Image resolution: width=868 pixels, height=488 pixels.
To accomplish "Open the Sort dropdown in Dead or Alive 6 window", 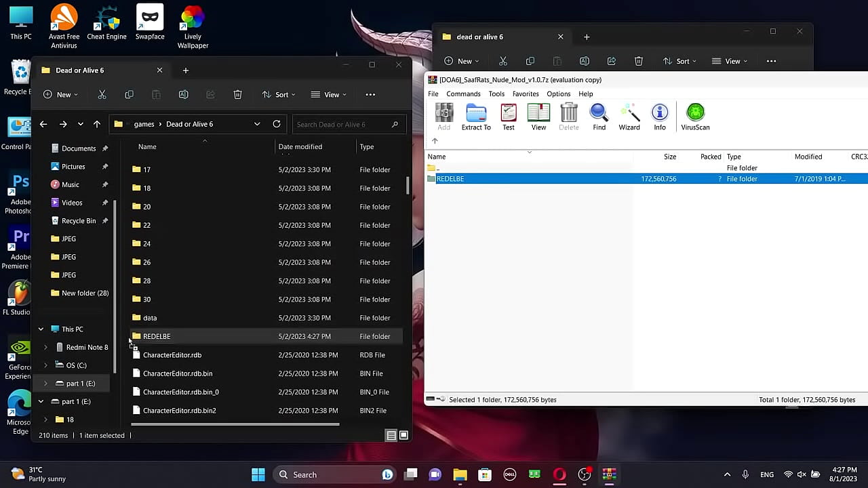I will (x=278, y=95).
